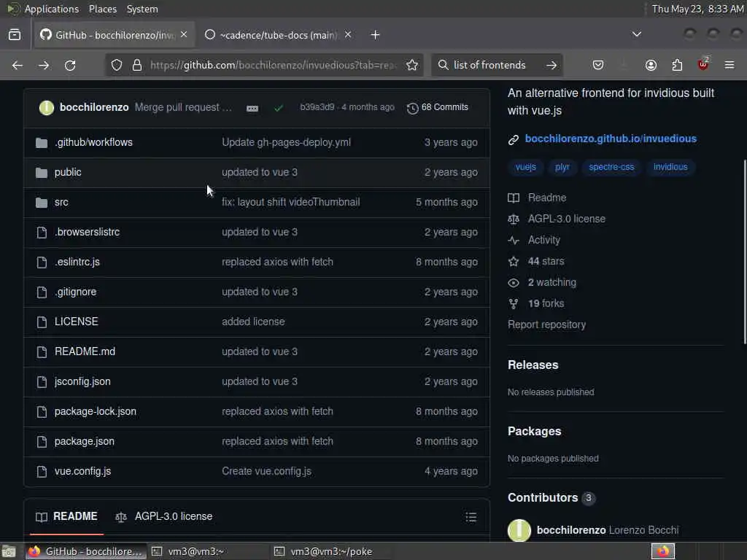Open the Activity sidebar link
The height and width of the screenshot is (560, 747).
[x=534, y=240]
